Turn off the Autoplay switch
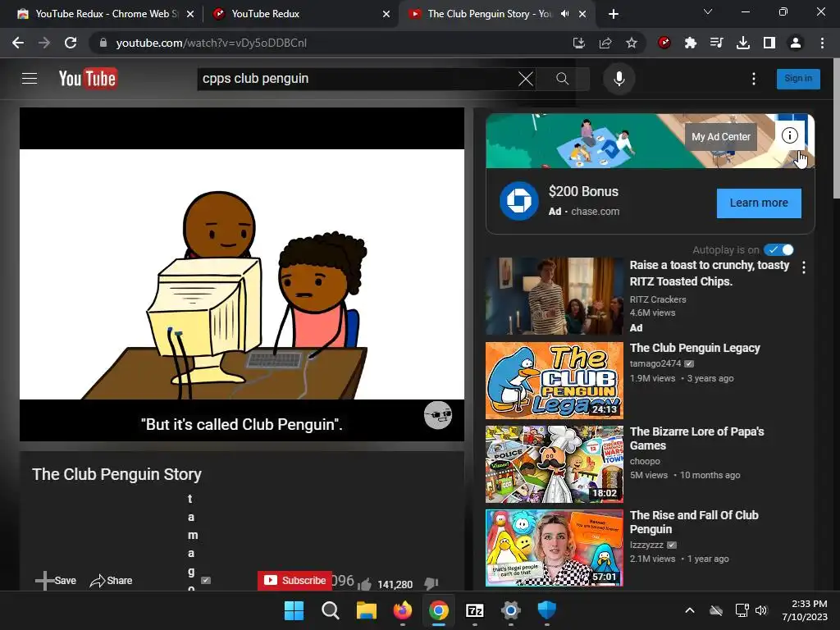The width and height of the screenshot is (840, 630). (x=778, y=249)
